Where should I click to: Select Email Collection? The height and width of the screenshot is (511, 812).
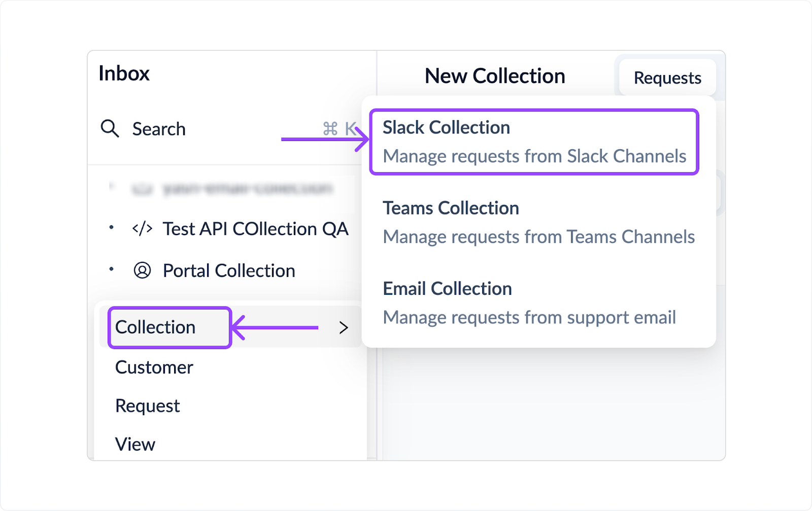[x=447, y=288]
